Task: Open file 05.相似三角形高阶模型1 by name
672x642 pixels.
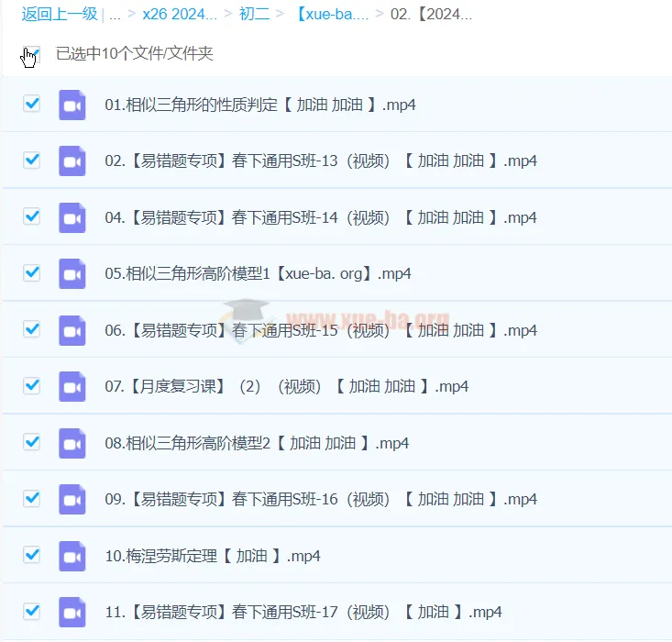Action: 258,273
